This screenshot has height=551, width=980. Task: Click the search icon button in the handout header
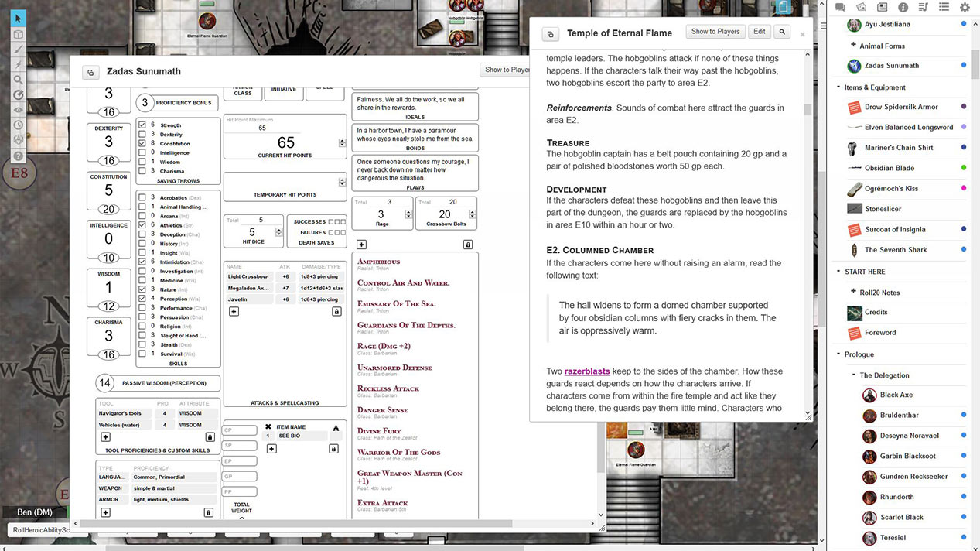[x=782, y=32]
